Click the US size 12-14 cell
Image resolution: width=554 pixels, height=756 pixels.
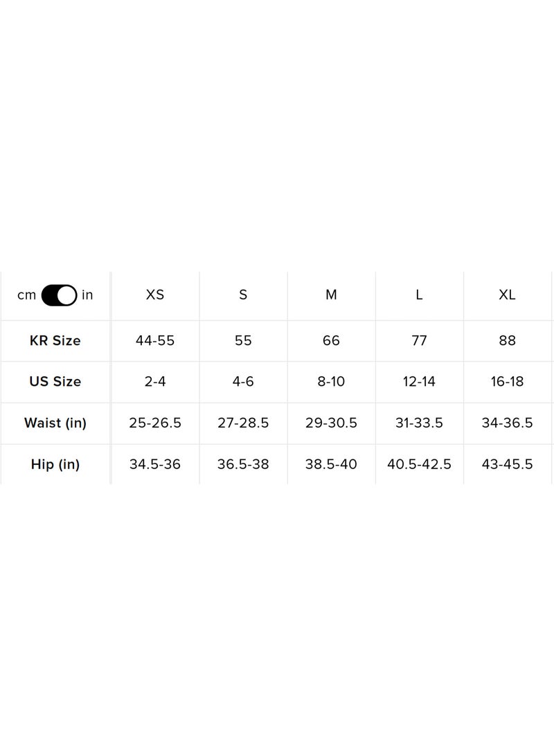pyautogui.click(x=419, y=381)
